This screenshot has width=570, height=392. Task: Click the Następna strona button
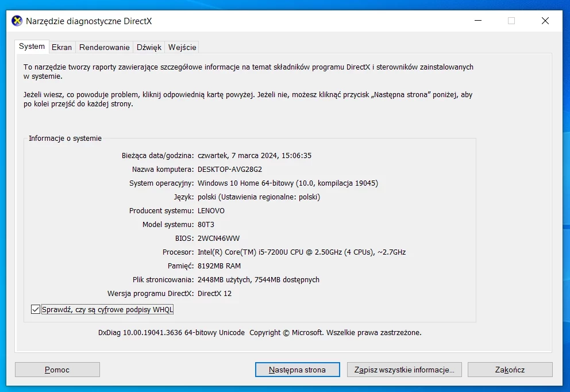tap(298, 370)
